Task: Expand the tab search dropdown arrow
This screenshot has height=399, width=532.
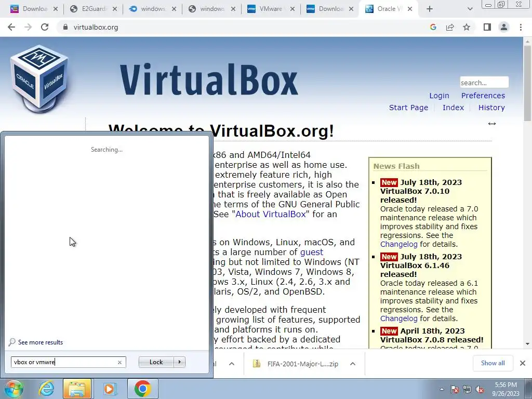Action: coord(470,9)
